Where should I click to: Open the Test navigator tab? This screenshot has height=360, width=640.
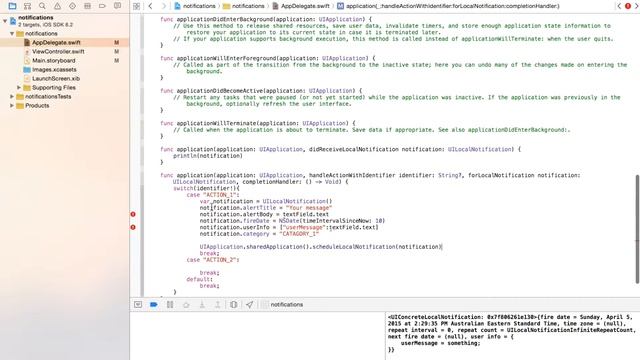click(x=72, y=6)
